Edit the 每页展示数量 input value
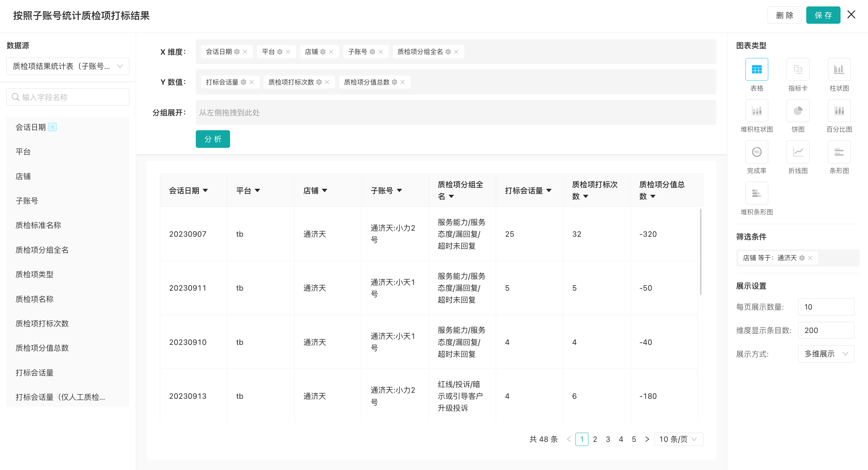This screenshot has width=868, height=470. pos(826,307)
